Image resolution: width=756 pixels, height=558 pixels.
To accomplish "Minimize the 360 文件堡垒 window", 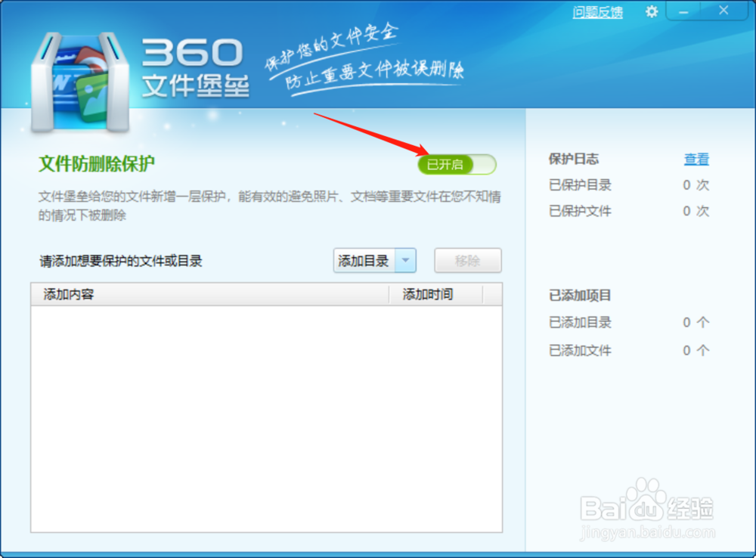I will [683, 11].
